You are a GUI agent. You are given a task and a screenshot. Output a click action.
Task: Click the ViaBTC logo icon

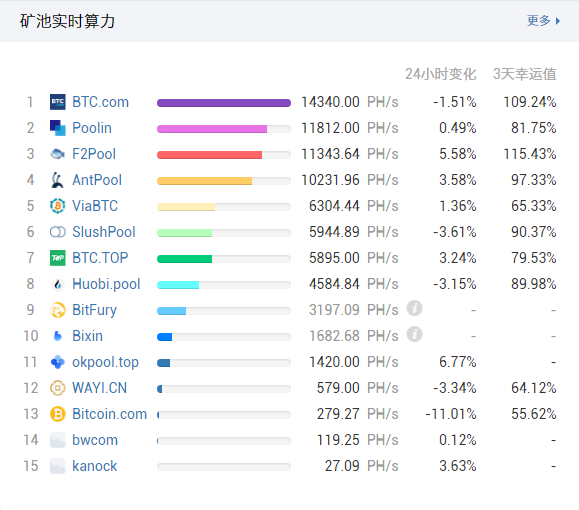[58, 206]
